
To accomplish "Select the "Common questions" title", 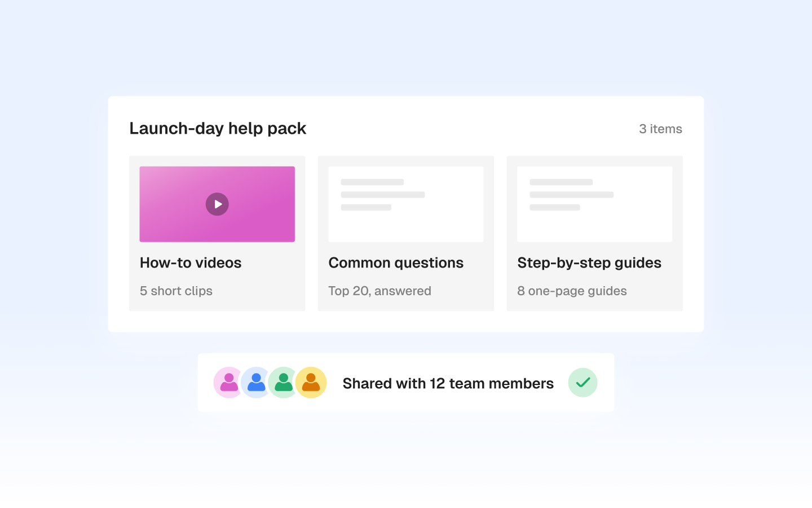I will pyautogui.click(x=396, y=263).
